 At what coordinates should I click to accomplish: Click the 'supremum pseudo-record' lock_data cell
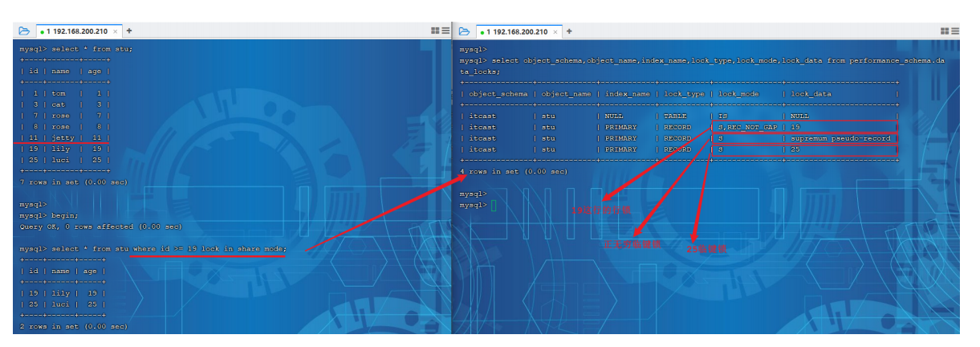(x=840, y=138)
